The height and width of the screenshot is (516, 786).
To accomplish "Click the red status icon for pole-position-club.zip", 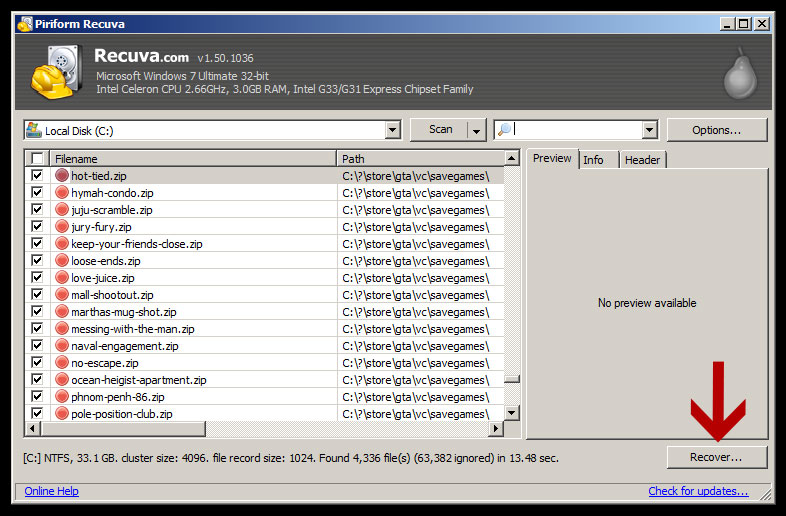I will pos(62,414).
